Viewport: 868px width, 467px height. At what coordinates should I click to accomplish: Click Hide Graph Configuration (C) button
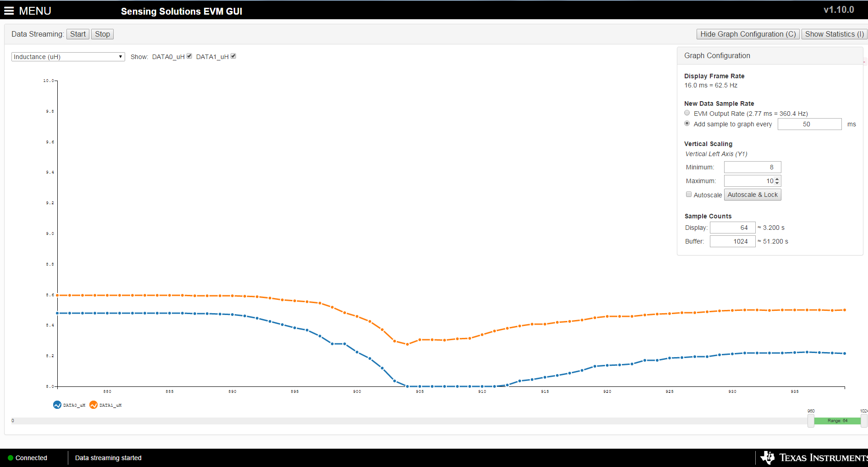pyautogui.click(x=748, y=34)
